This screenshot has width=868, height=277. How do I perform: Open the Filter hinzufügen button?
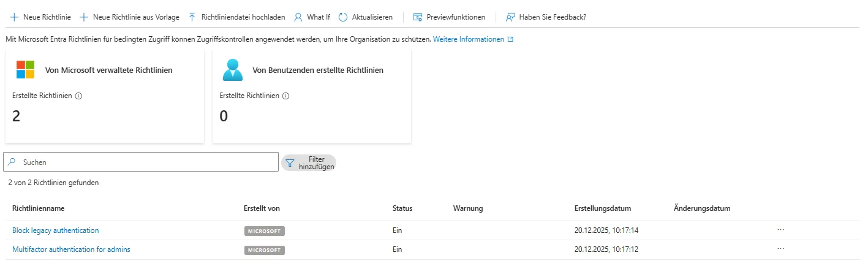309,162
